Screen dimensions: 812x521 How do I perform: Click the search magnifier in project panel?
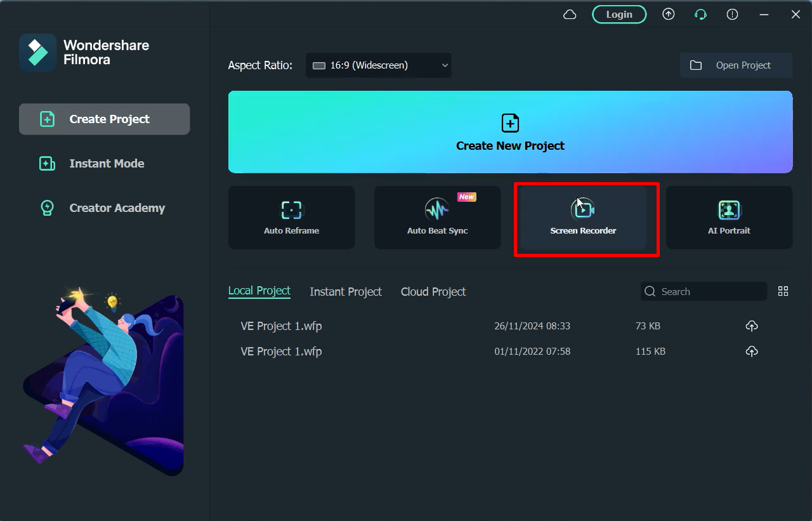650,291
